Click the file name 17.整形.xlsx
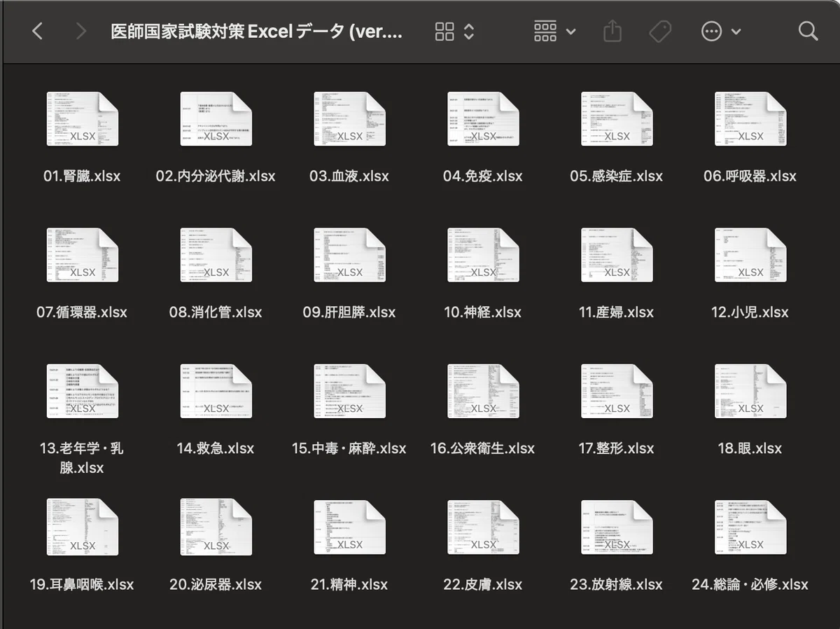840x629 pixels. (617, 448)
